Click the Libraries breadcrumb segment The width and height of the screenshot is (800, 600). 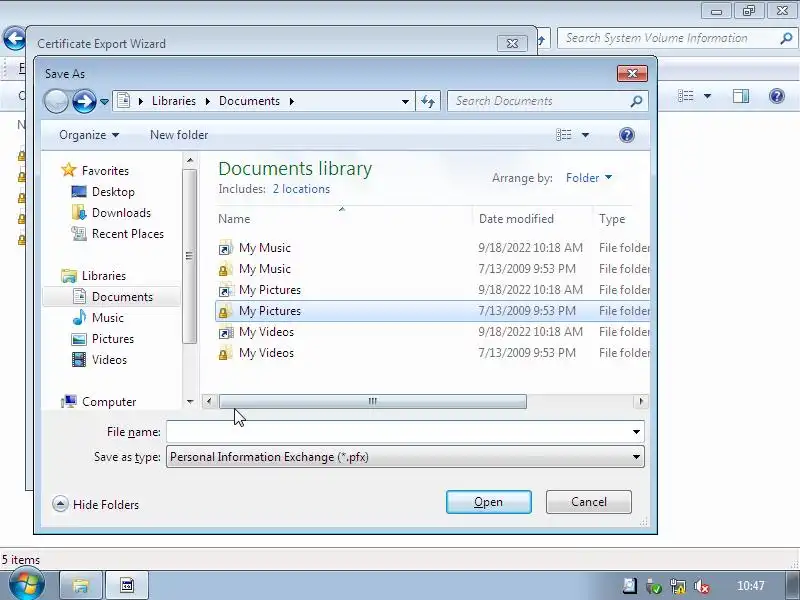173,101
